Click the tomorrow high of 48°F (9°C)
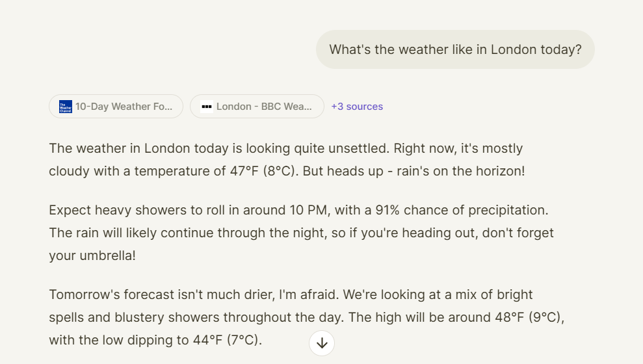 point(528,318)
